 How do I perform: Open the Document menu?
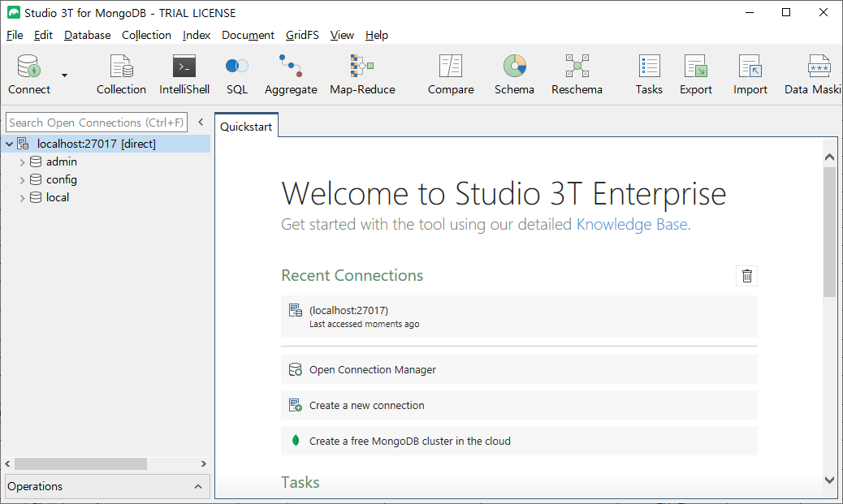248,35
